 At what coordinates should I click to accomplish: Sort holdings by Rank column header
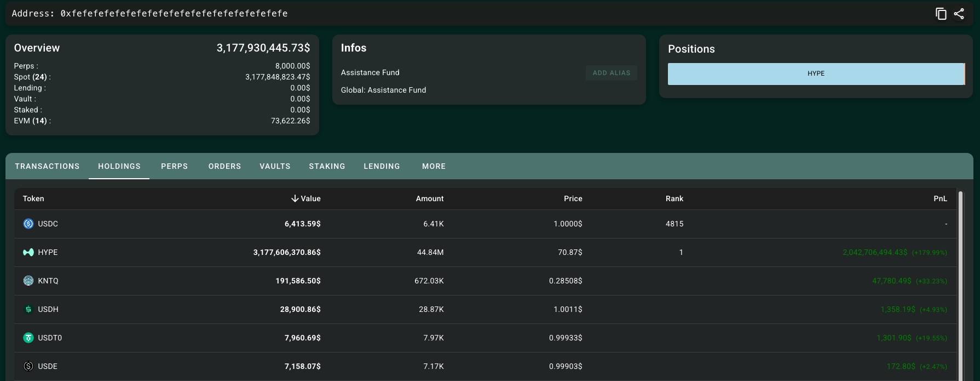pos(675,198)
